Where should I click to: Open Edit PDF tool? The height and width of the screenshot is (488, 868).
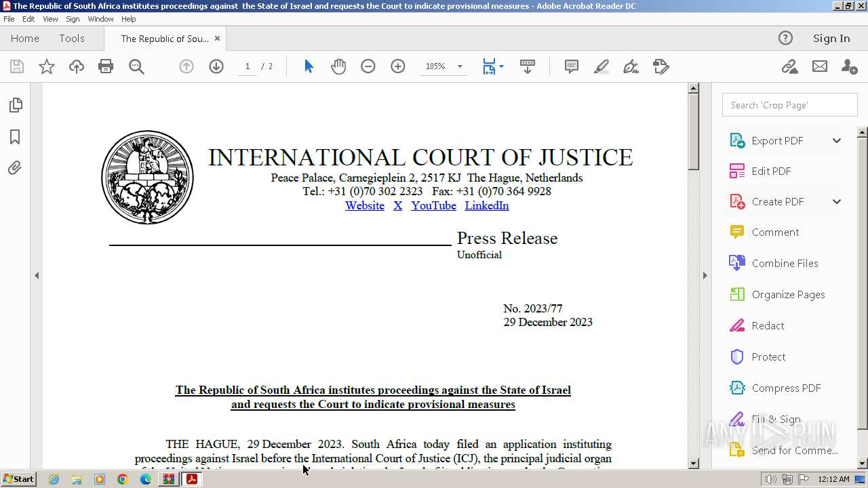click(x=771, y=171)
